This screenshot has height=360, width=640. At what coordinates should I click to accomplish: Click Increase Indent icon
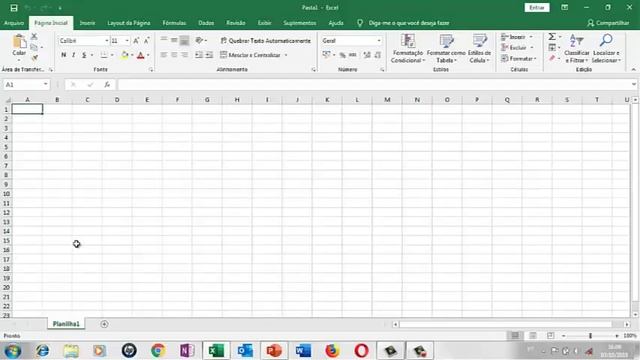point(209,55)
